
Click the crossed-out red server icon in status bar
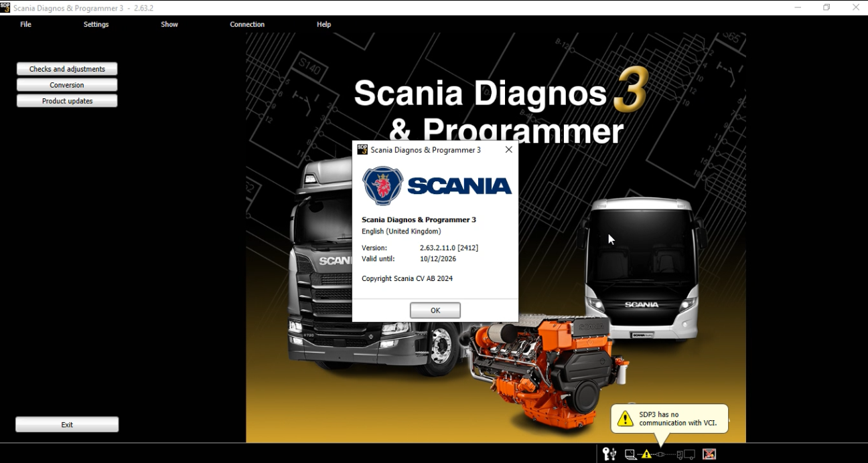[709, 454]
